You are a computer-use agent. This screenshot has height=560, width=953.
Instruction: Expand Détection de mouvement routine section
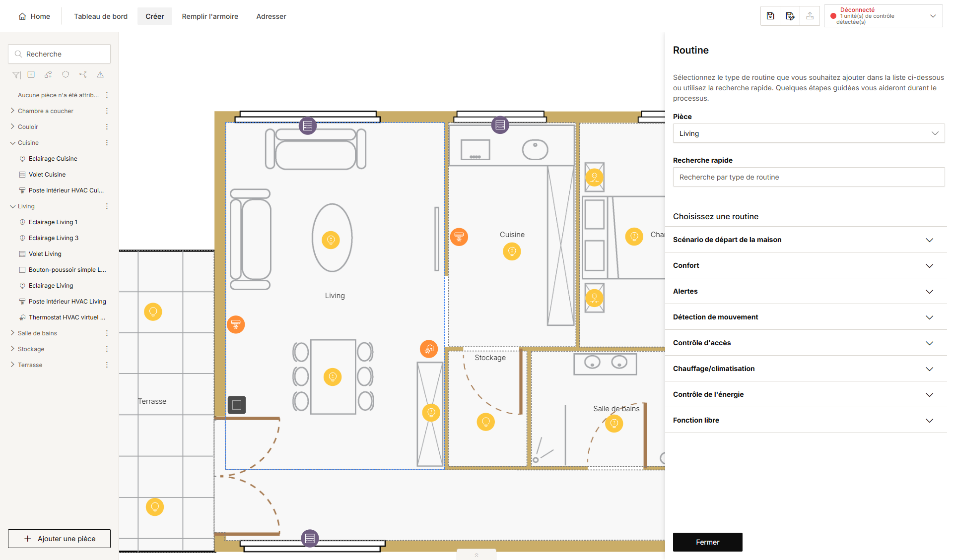(806, 317)
